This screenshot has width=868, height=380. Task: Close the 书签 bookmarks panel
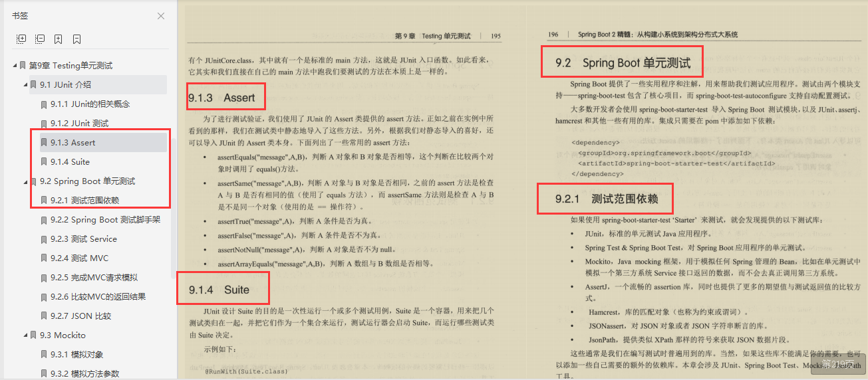161,16
